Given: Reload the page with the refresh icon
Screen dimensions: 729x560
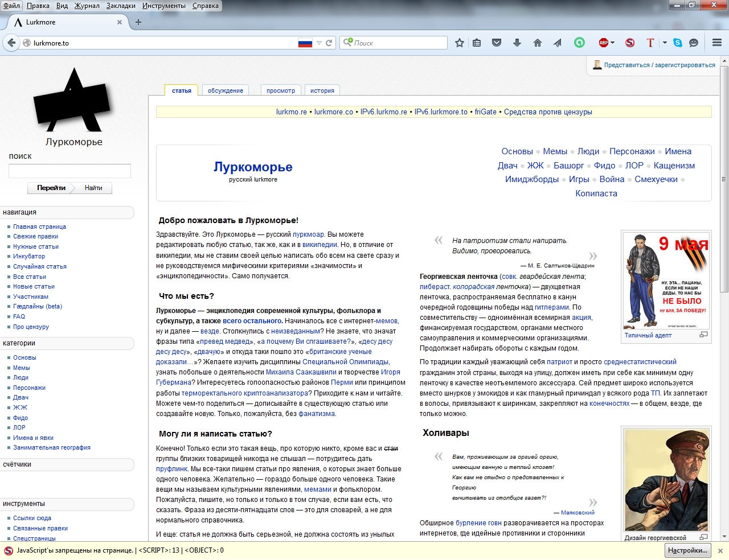Looking at the screenshot, I should (x=329, y=43).
